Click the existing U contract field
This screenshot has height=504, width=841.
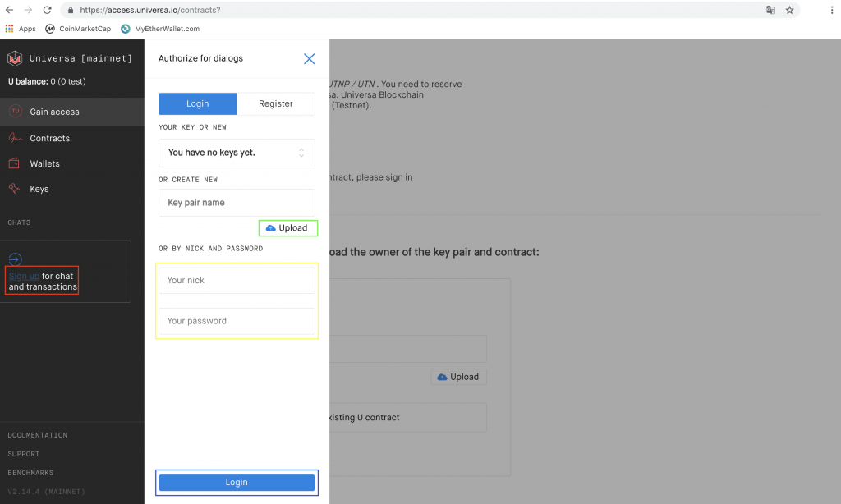click(408, 418)
